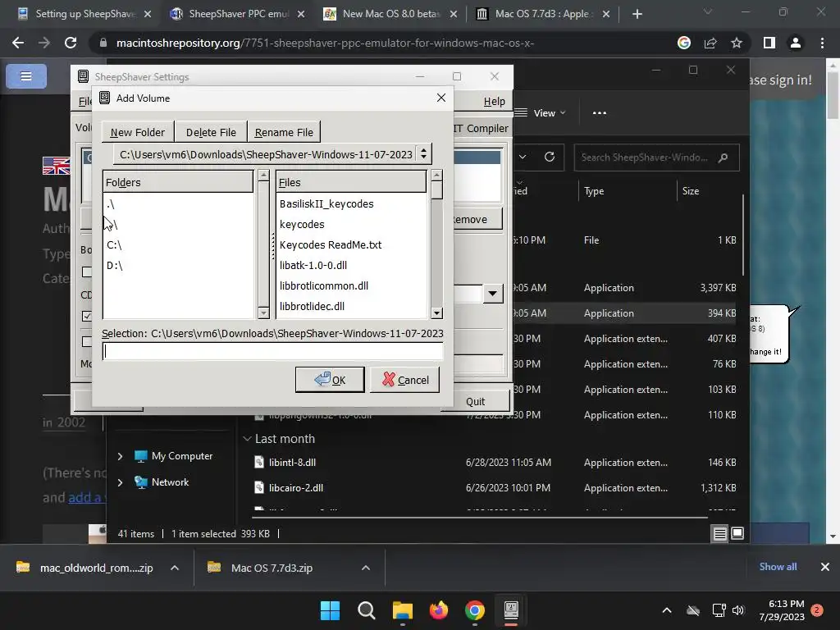840x630 pixels.
Task: Click the share page icon
Action: pyautogui.click(x=710, y=43)
